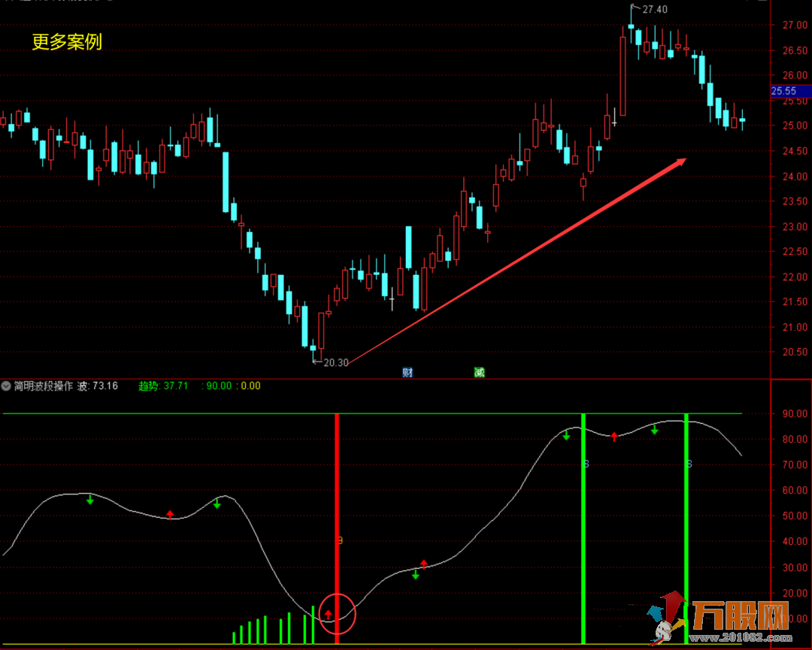Select the blue 25.55 current price tag
812x650 pixels.
coord(789,92)
